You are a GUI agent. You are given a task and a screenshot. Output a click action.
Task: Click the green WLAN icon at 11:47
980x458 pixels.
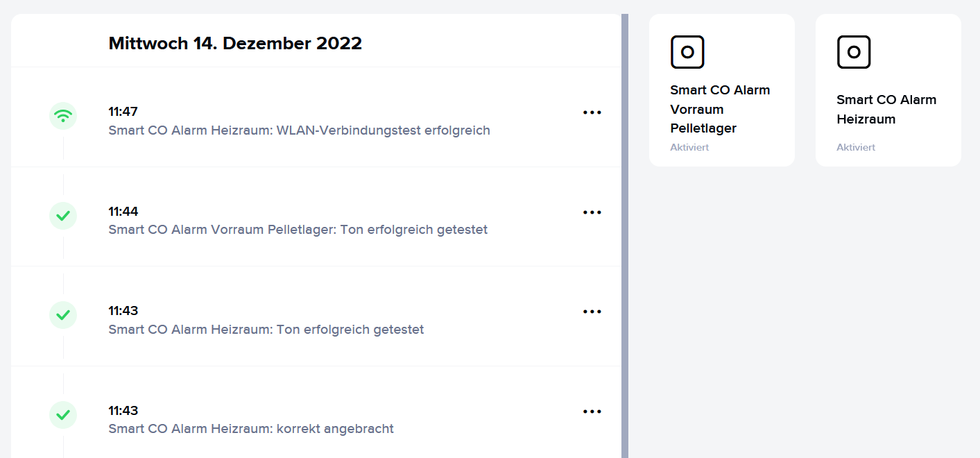63,116
